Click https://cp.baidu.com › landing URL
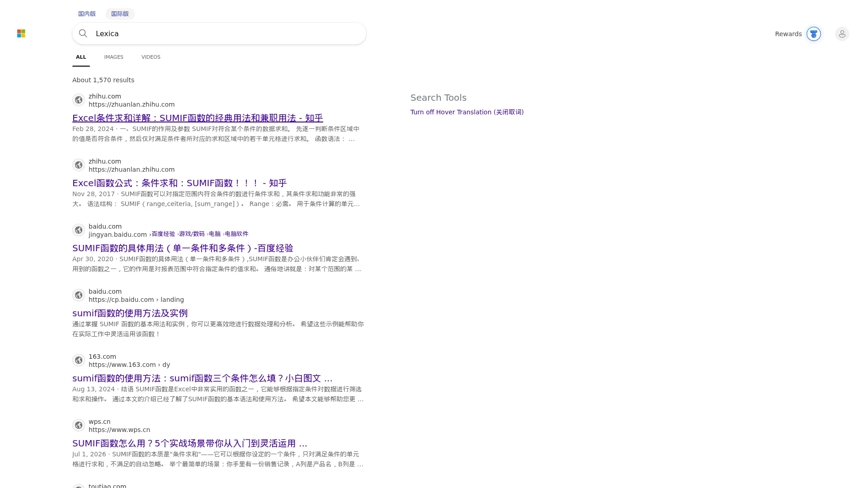This screenshot has width=868, height=488. click(136, 300)
